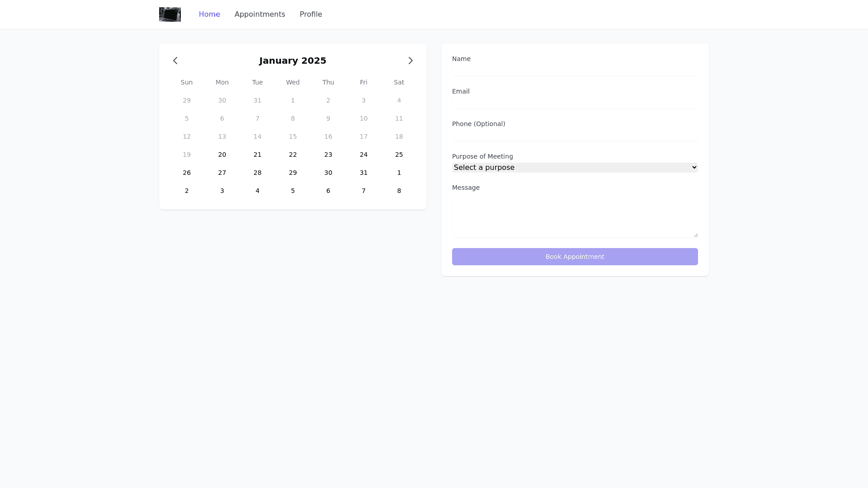Image resolution: width=868 pixels, height=488 pixels.
Task: Go to the Profile page
Action: coord(311,14)
